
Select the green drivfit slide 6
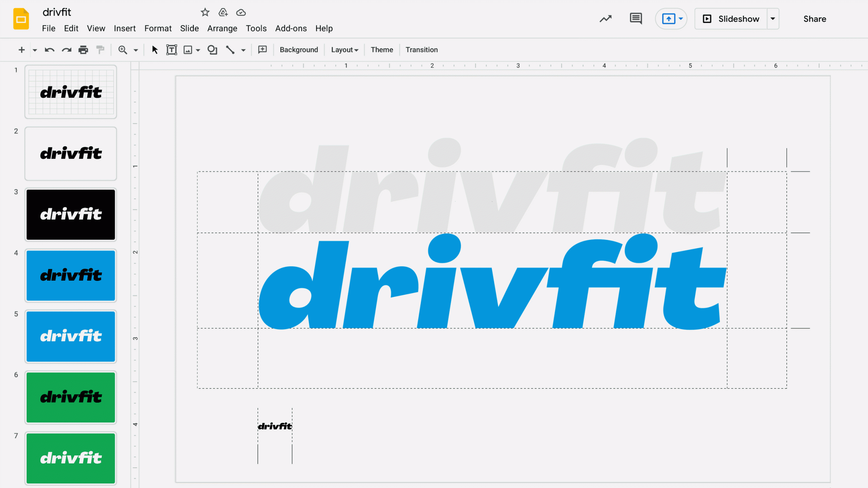click(x=71, y=397)
